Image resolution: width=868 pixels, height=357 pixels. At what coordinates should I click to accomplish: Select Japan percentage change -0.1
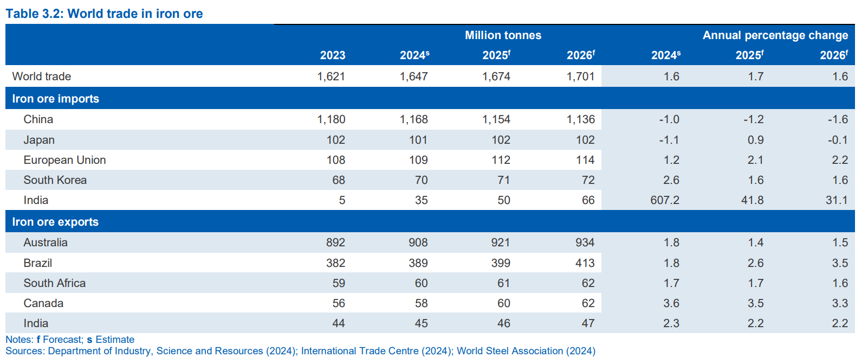pyautogui.click(x=838, y=140)
